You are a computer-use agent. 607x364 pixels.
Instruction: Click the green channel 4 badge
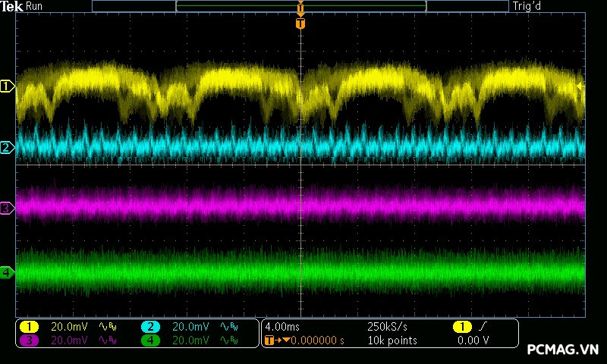[150, 340]
